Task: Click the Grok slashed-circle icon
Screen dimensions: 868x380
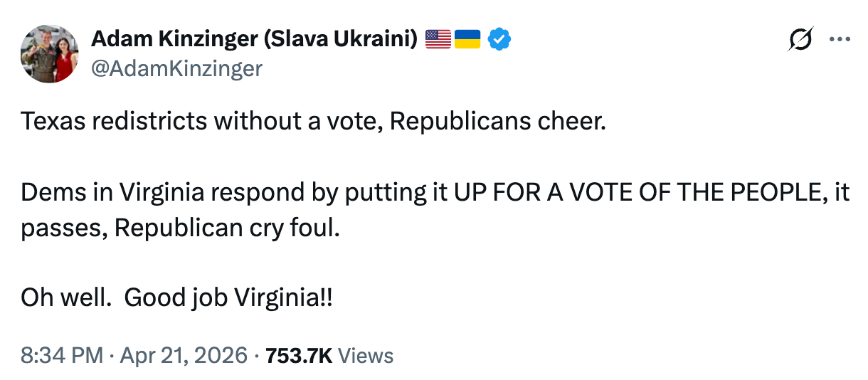Action: point(801,41)
